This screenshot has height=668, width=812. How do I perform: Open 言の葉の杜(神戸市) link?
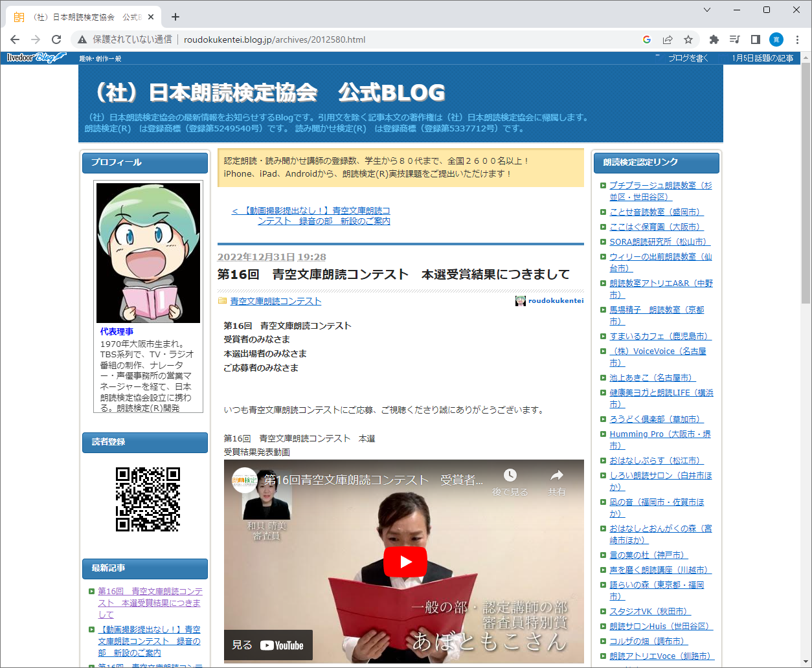point(648,555)
